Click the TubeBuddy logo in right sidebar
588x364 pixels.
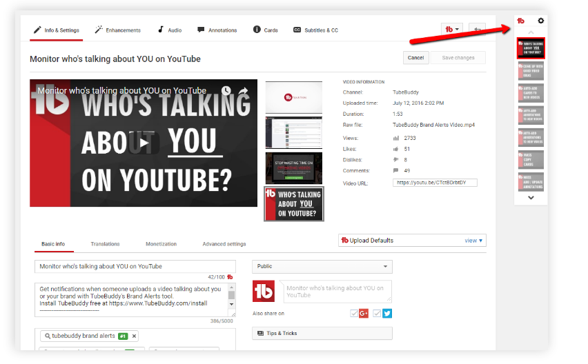pyautogui.click(x=521, y=21)
